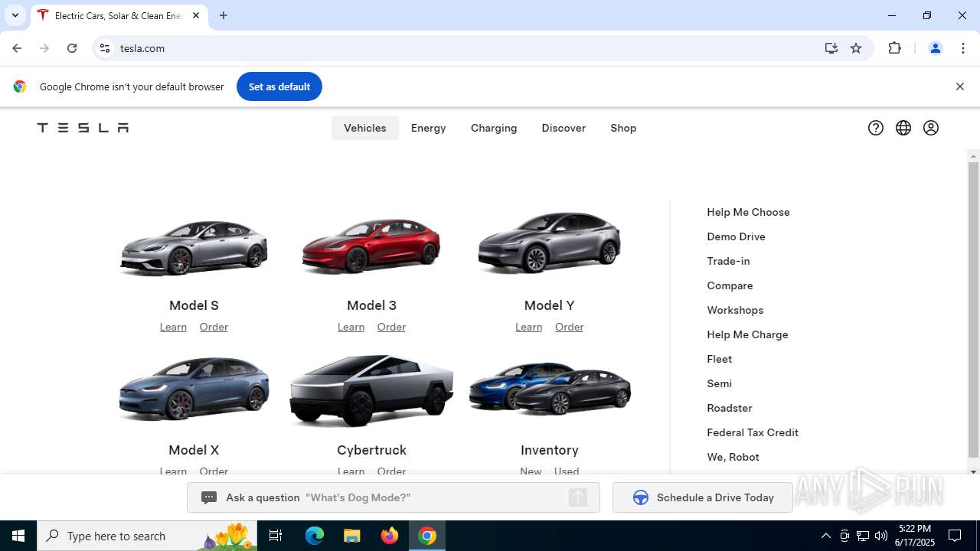Show hidden system tray icons
This screenshot has width=980, height=551.
coord(825,536)
